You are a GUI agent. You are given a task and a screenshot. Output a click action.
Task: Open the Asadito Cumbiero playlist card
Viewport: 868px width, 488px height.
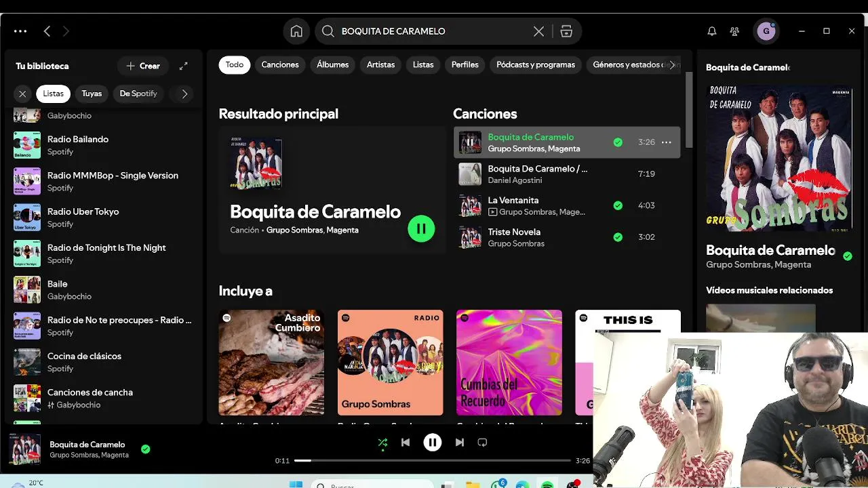[271, 363]
